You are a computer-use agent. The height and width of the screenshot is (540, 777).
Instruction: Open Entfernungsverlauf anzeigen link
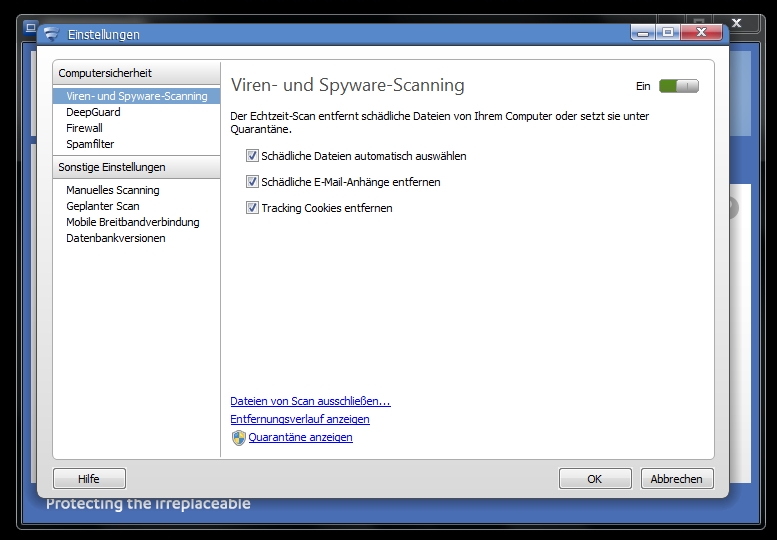pyautogui.click(x=300, y=419)
